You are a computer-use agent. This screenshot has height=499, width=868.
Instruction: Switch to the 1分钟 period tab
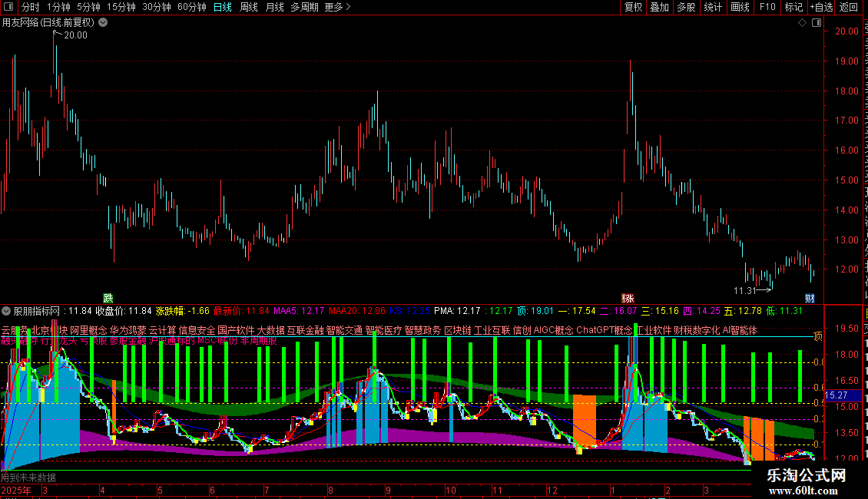point(58,7)
